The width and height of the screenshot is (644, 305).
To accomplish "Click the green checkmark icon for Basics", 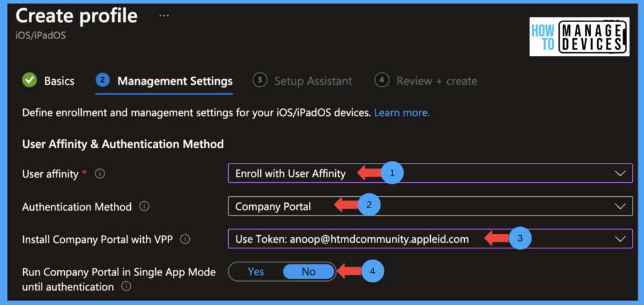I will (x=29, y=80).
